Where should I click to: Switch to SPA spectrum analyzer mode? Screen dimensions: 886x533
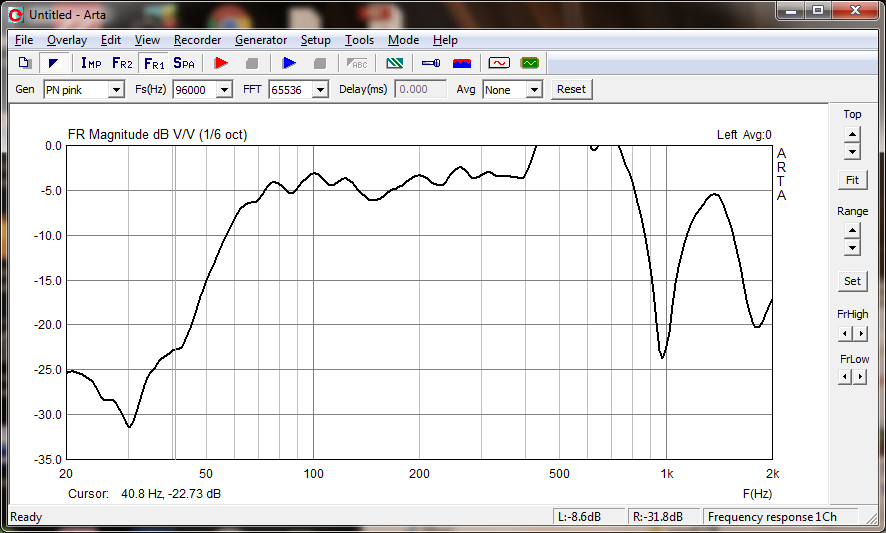pyautogui.click(x=184, y=63)
